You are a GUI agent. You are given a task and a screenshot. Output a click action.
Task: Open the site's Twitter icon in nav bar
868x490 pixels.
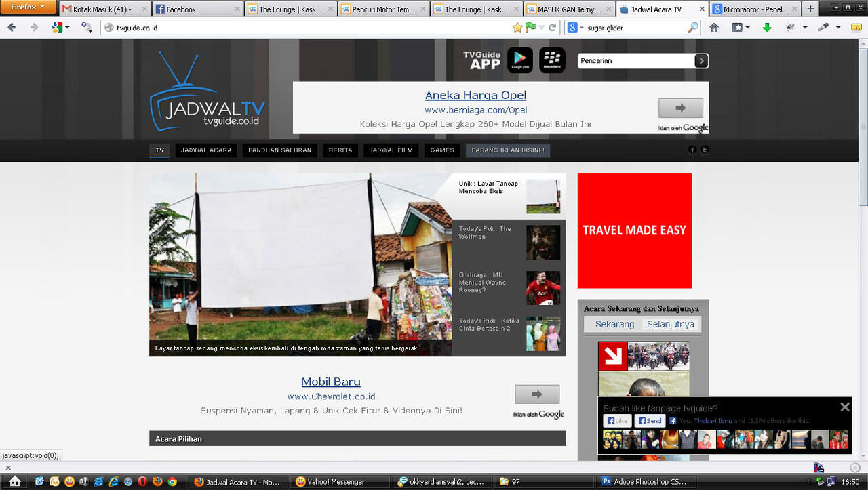(705, 150)
